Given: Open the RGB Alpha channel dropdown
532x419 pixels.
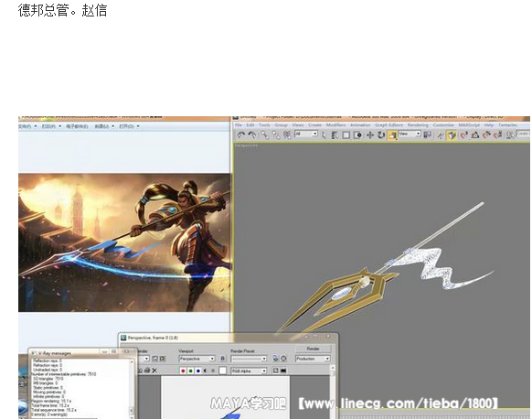Looking at the screenshot, I should (x=249, y=371).
